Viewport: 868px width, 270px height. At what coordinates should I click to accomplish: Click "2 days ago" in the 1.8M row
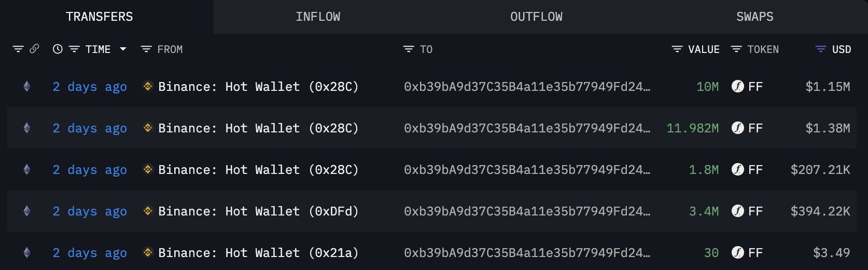[90, 170]
